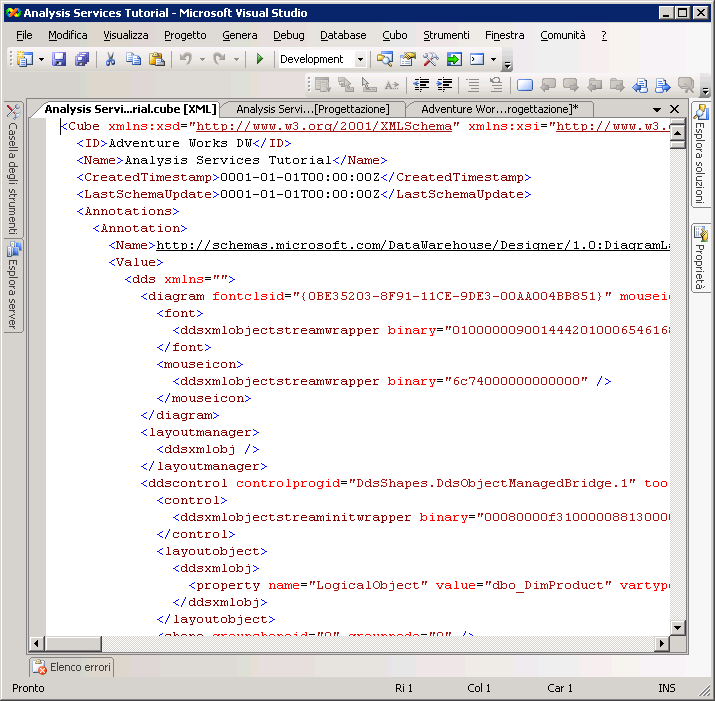This screenshot has height=701, width=715.
Task: Open the New Project dropdown arrow
Action: click(x=41, y=59)
